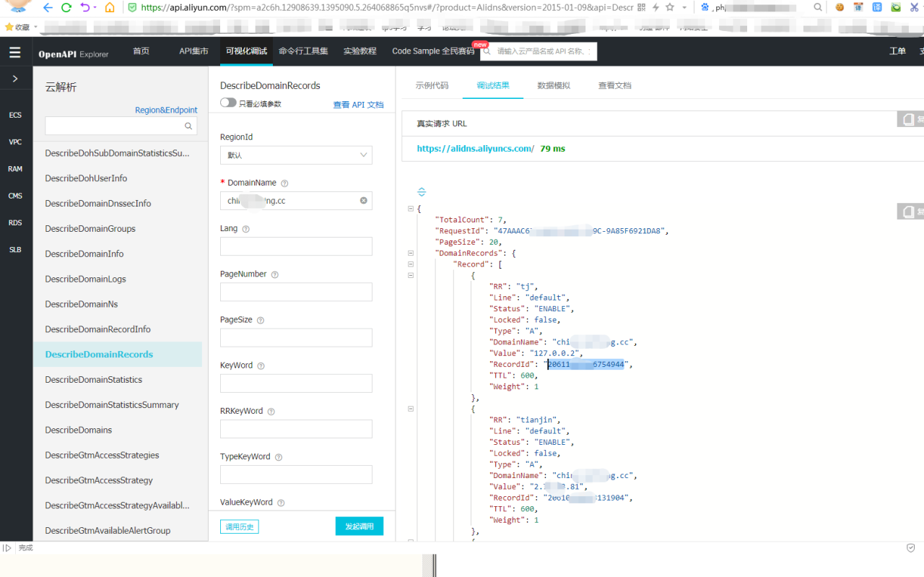
Task: Collapse the DomainRecords JSON node
Action: point(411,253)
